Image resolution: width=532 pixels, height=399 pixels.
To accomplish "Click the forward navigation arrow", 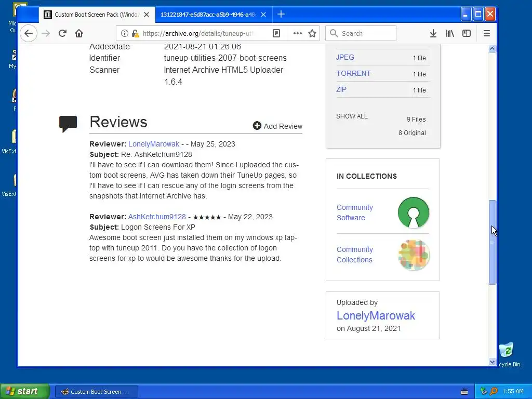I will pyautogui.click(x=46, y=33).
